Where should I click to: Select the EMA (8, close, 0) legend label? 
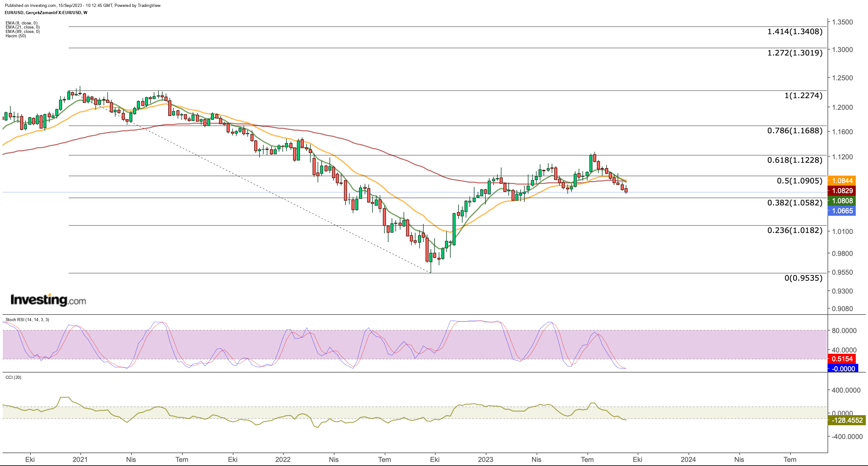22,23
